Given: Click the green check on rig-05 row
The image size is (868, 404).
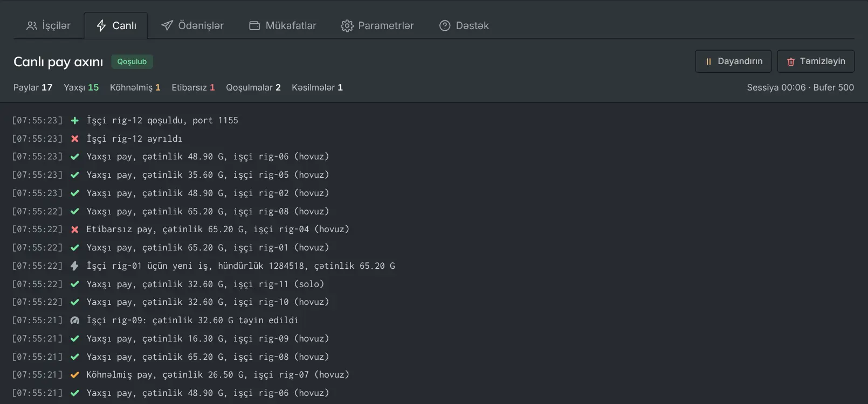Looking at the screenshot, I should 75,175.
